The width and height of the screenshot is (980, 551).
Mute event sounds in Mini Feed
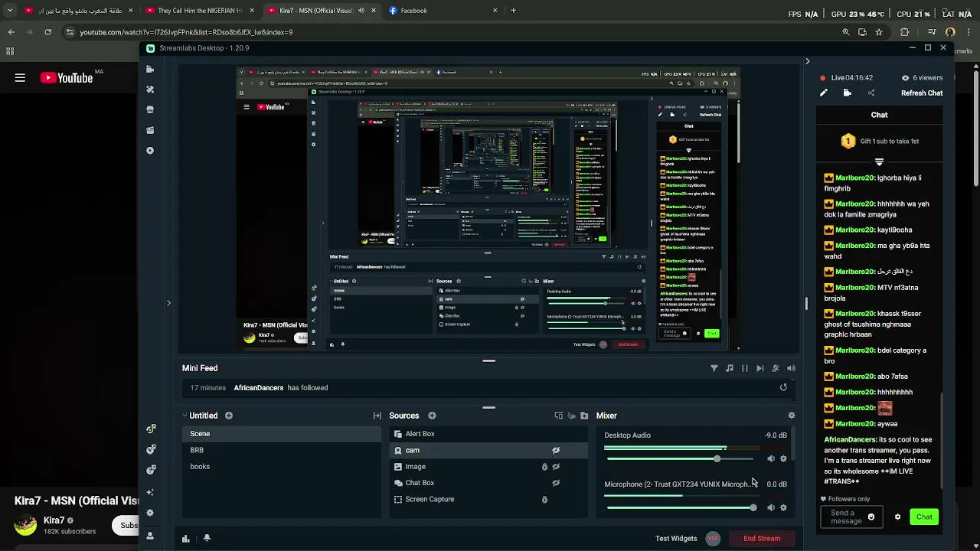[776, 368]
